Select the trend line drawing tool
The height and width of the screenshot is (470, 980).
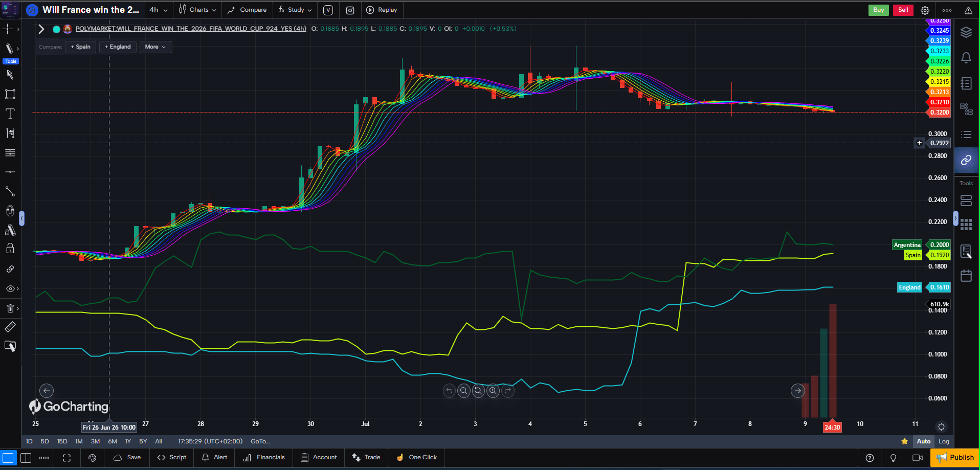(10, 191)
